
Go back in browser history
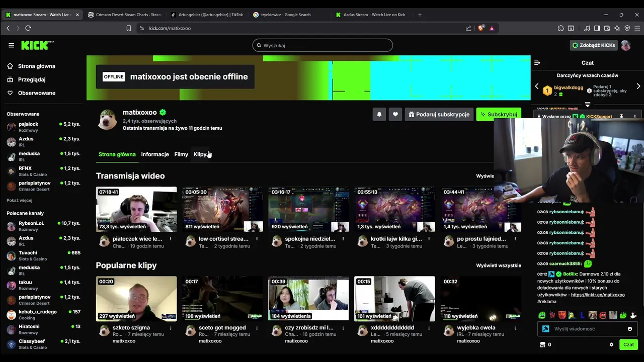click(x=8, y=28)
